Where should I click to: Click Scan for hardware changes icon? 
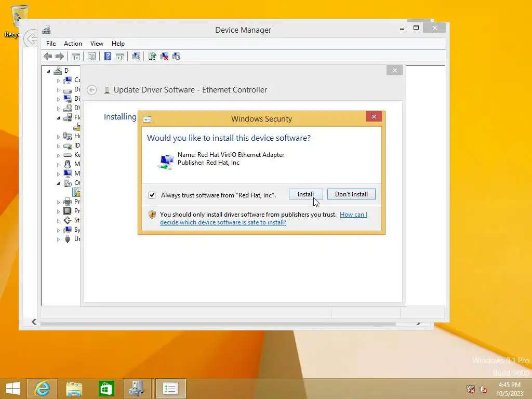point(136,56)
